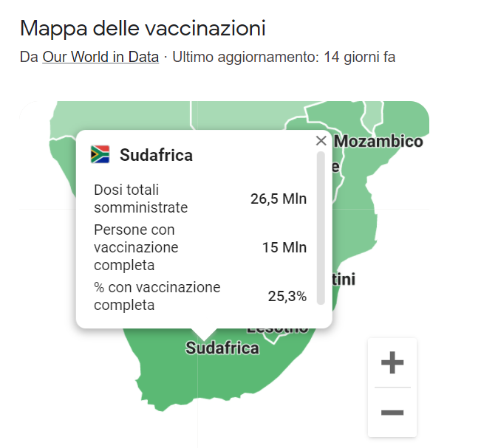Select the % con vaccinazione completa label
Image resolution: width=481 pixels, height=448 pixels.
pos(157,296)
